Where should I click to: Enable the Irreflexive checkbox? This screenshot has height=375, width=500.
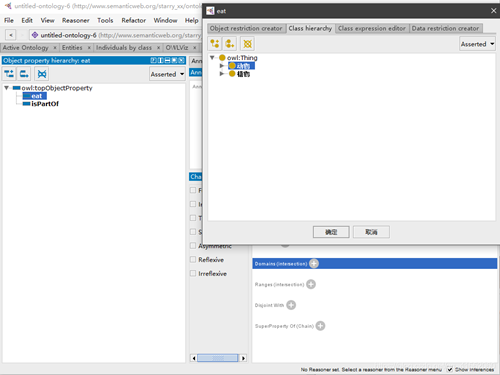pyautogui.click(x=193, y=273)
